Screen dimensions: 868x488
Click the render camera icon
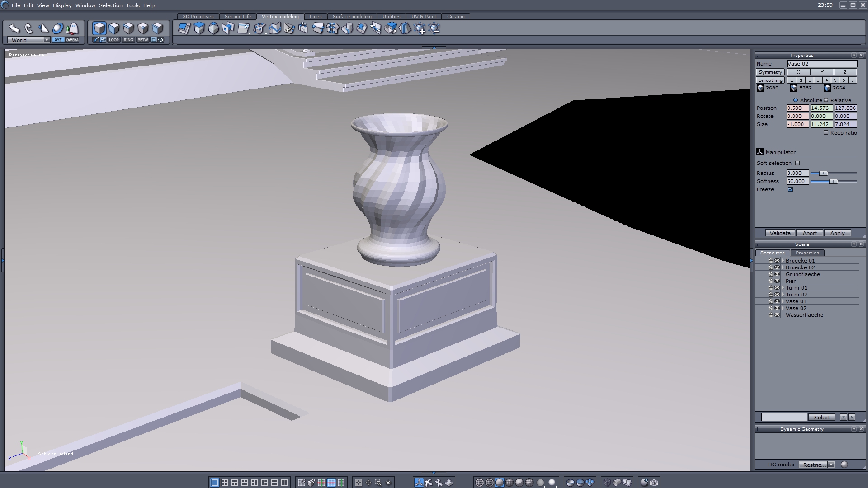pyautogui.click(x=654, y=483)
